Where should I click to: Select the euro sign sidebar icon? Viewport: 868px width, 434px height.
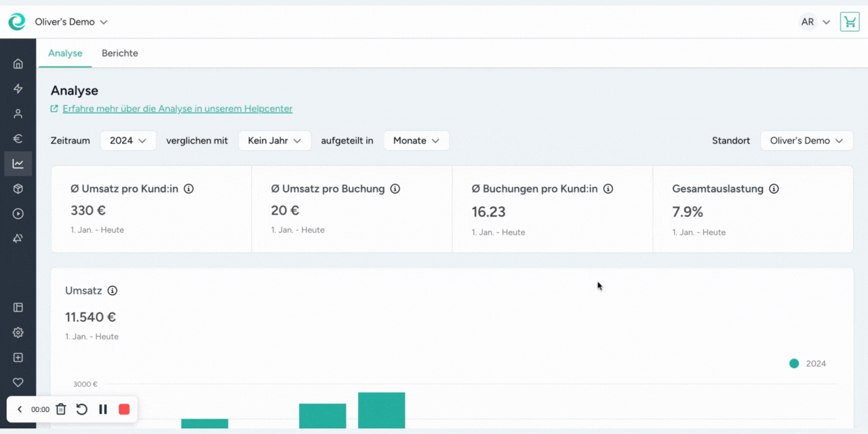point(18,139)
